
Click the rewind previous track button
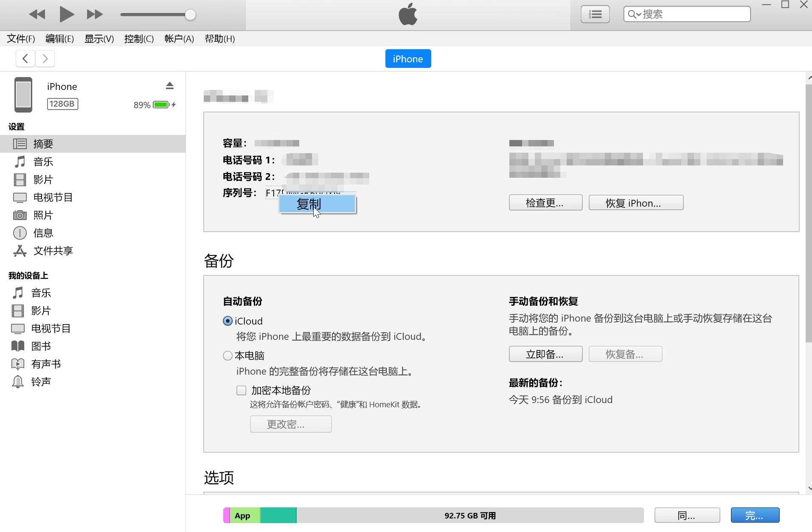(37, 14)
